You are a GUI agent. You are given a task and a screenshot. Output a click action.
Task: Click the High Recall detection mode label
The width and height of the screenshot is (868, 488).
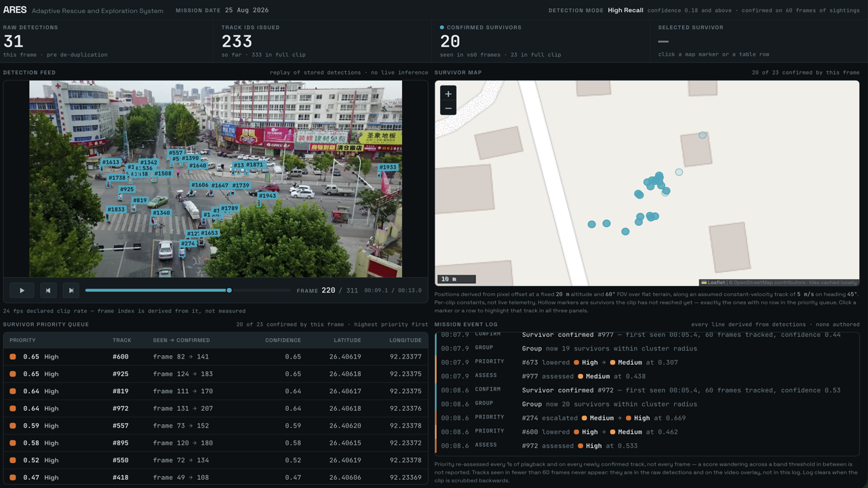[625, 11]
